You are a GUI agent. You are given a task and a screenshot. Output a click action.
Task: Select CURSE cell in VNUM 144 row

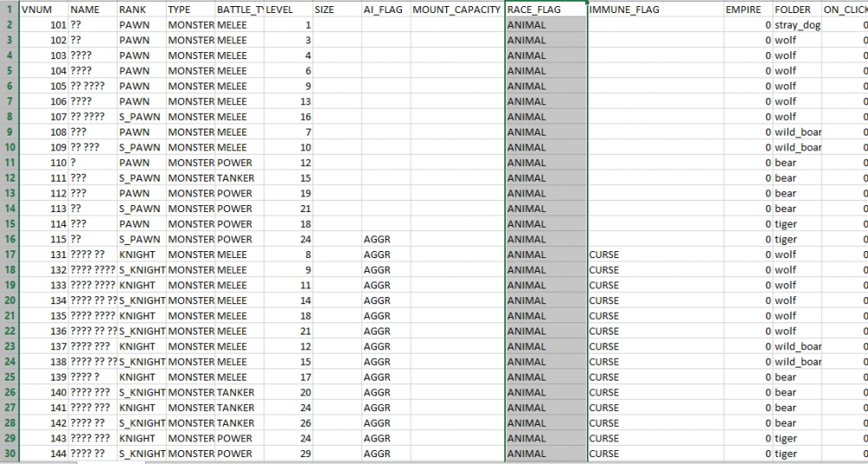coord(656,454)
